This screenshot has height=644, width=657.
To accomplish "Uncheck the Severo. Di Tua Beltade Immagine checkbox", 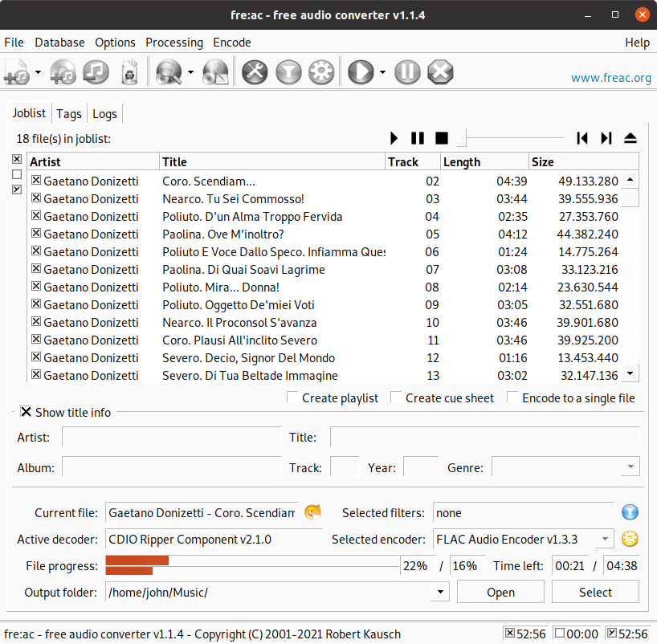I will pos(36,374).
